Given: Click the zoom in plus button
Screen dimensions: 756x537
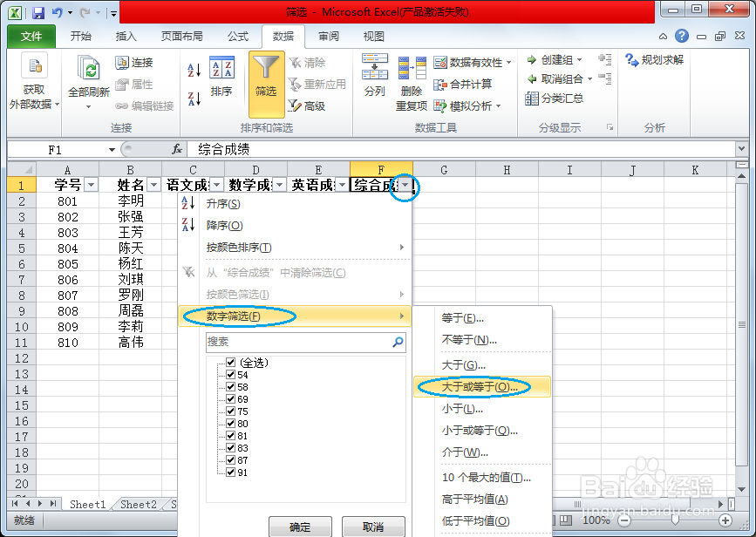Looking at the screenshot, I should (725, 520).
